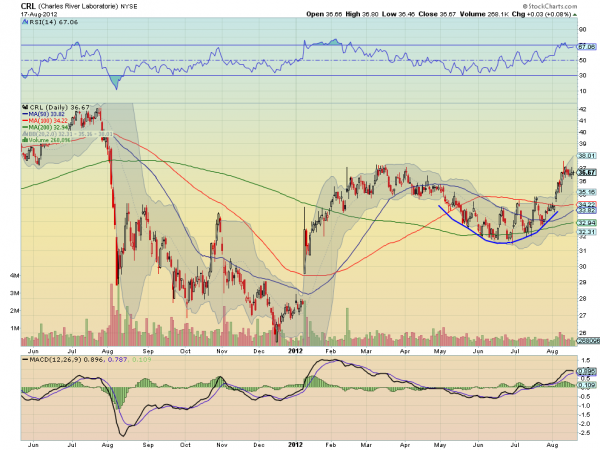Click the 38.01 upper band price tag

pyautogui.click(x=587, y=156)
